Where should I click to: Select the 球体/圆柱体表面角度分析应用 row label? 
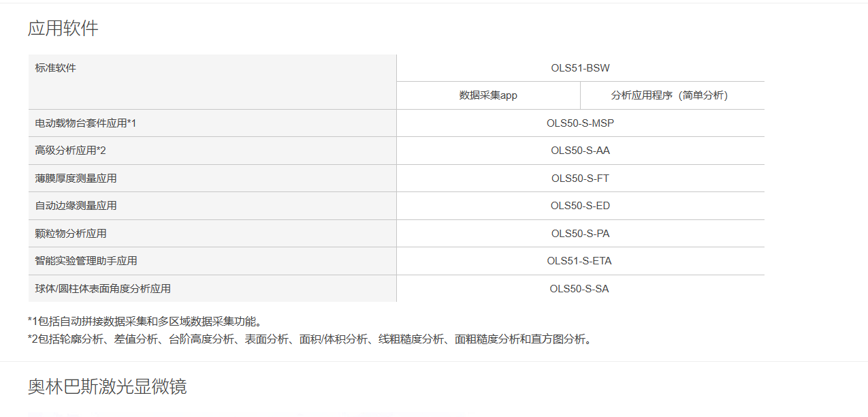click(x=103, y=289)
